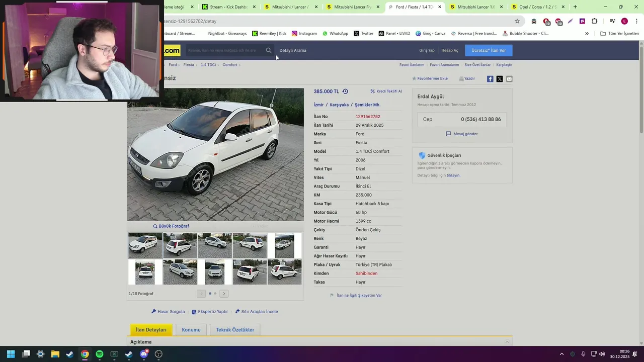This screenshot has height=362, width=644.
Task: Click Büyük Fotoğraf enlarge link
Action: pos(171,226)
